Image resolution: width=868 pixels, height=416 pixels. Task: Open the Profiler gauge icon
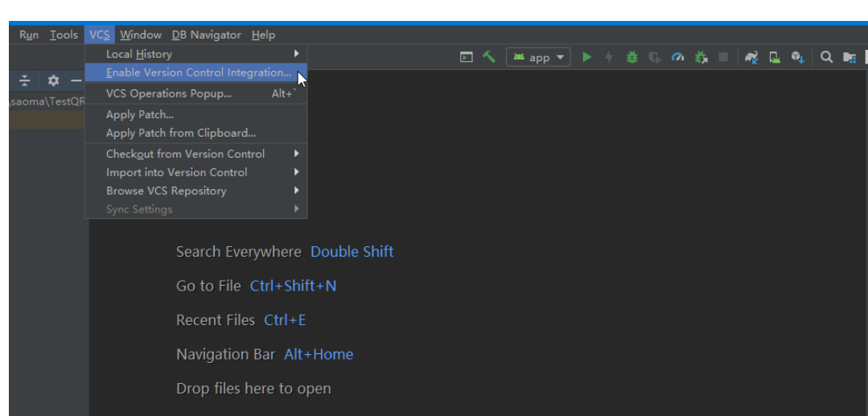pyautogui.click(x=677, y=57)
